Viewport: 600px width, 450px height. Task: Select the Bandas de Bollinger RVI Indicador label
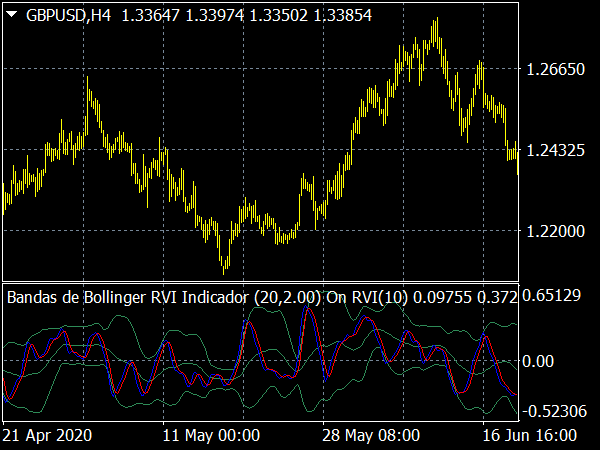coord(262,297)
